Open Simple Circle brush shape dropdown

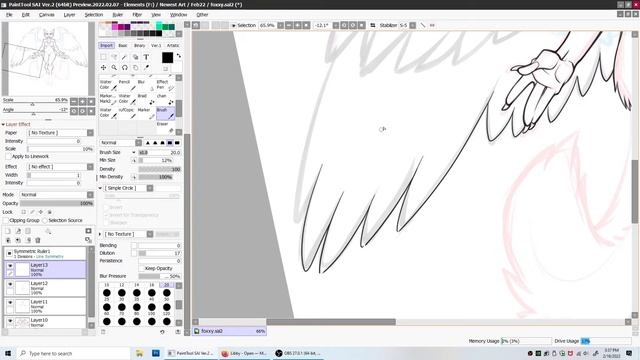[x=150, y=188]
